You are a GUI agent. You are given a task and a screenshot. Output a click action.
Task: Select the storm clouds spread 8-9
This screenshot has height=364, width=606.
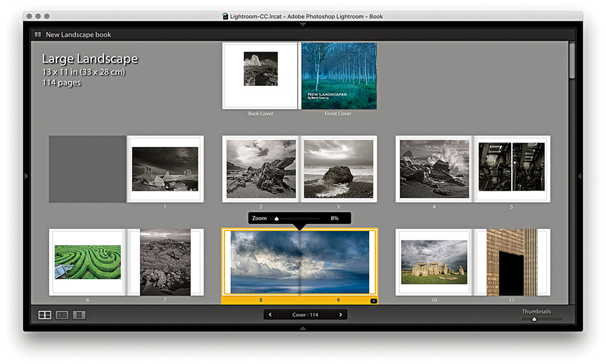[300, 262]
